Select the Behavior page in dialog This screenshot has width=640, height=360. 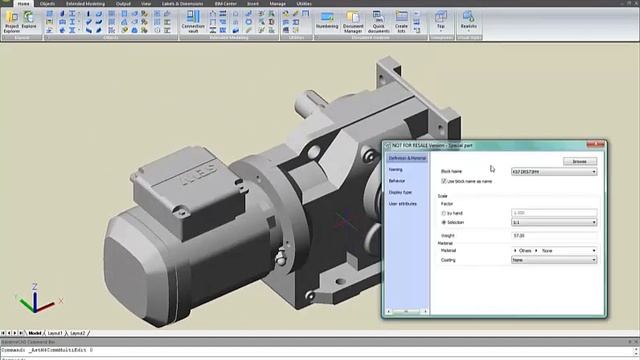397,181
